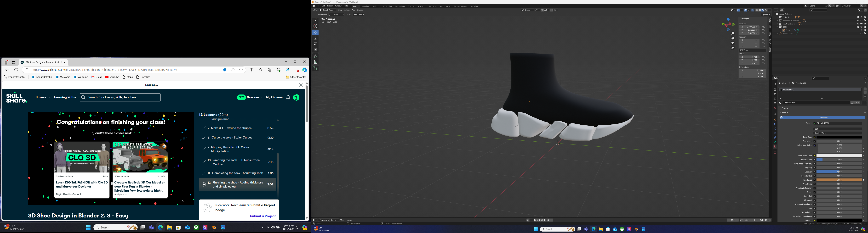Open My Classes on Skillshare
The image size is (868, 233).
[274, 97]
